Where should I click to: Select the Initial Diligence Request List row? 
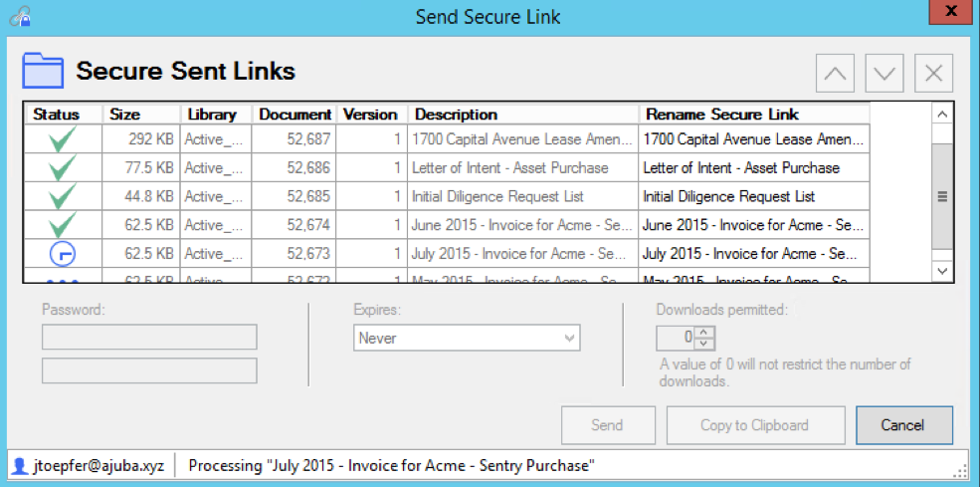tap(497, 196)
